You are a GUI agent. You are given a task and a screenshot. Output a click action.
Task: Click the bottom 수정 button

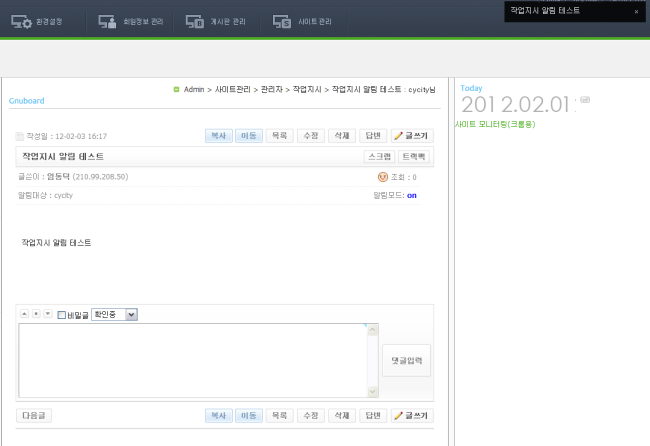pos(311,415)
